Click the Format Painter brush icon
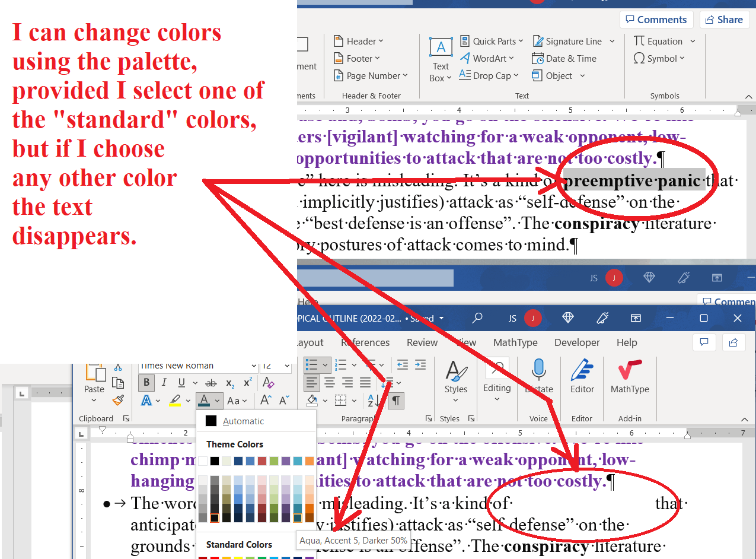This screenshot has height=559, width=756. [x=117, y=401]
